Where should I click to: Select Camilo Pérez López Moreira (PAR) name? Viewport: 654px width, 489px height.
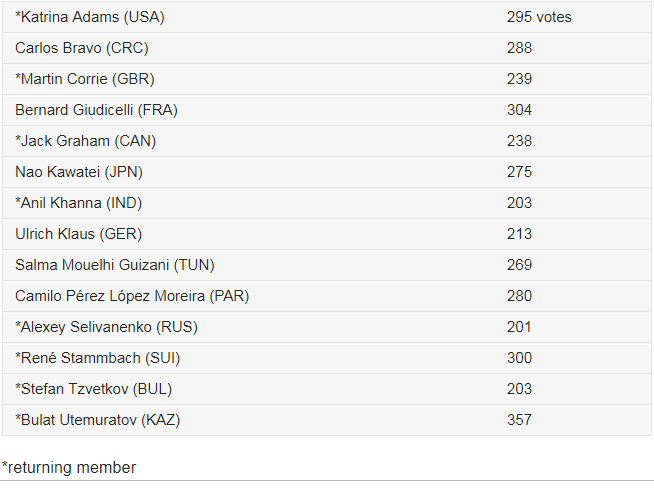click(x=132, y=296)
